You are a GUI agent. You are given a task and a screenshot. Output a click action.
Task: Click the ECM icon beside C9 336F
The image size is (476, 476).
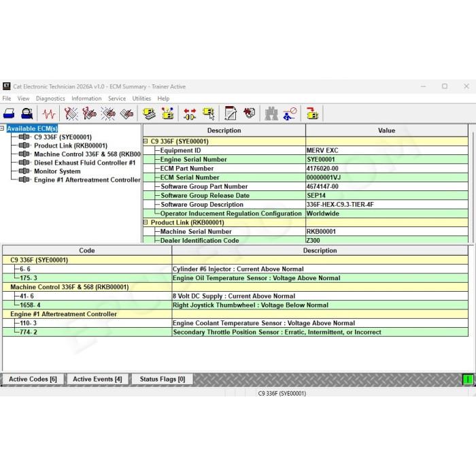click(x=24, y=137)
